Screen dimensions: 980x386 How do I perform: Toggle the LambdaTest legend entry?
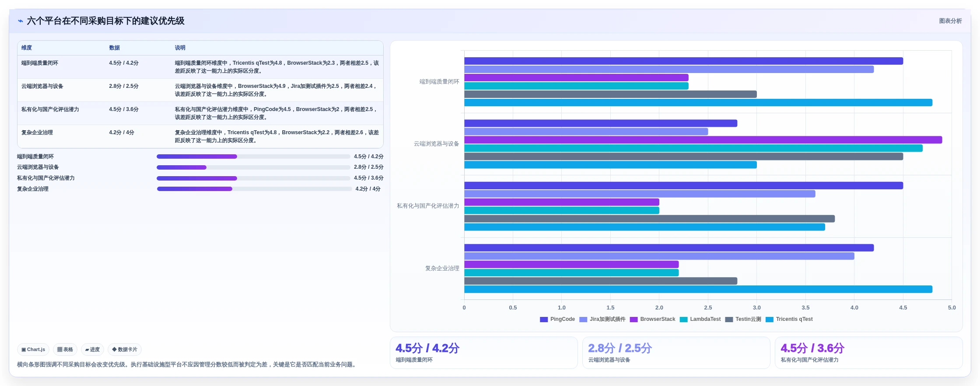coord(700,319)
